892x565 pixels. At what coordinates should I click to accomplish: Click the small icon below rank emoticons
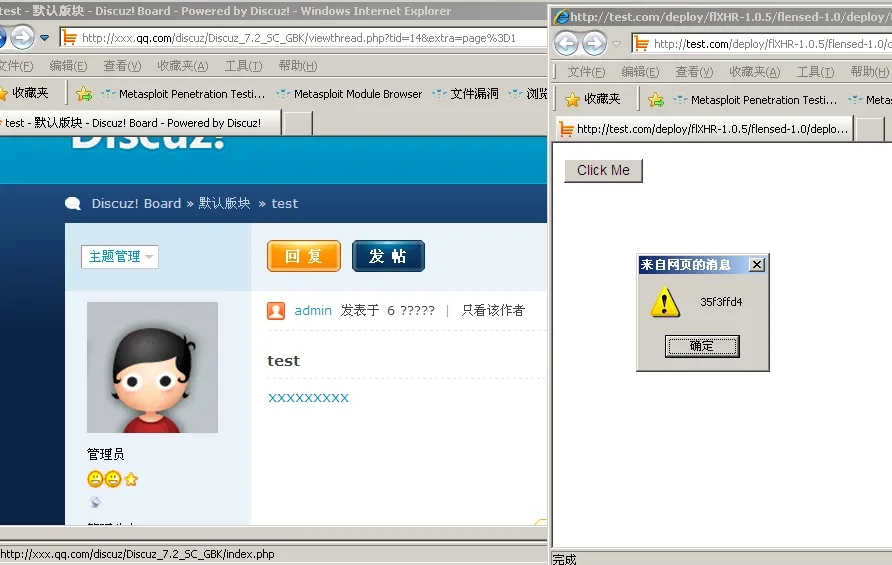click(95, 502)
